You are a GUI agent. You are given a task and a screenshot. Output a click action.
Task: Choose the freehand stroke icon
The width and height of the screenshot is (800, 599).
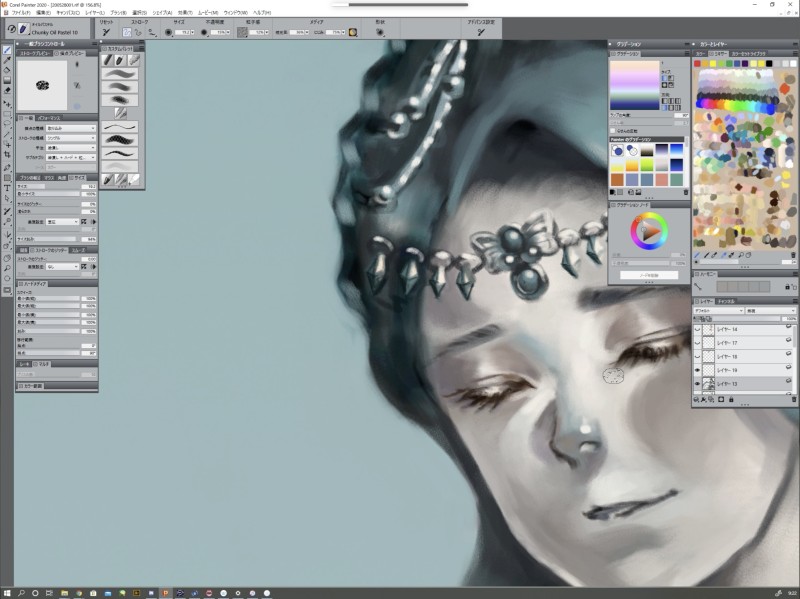coord(127,32)
